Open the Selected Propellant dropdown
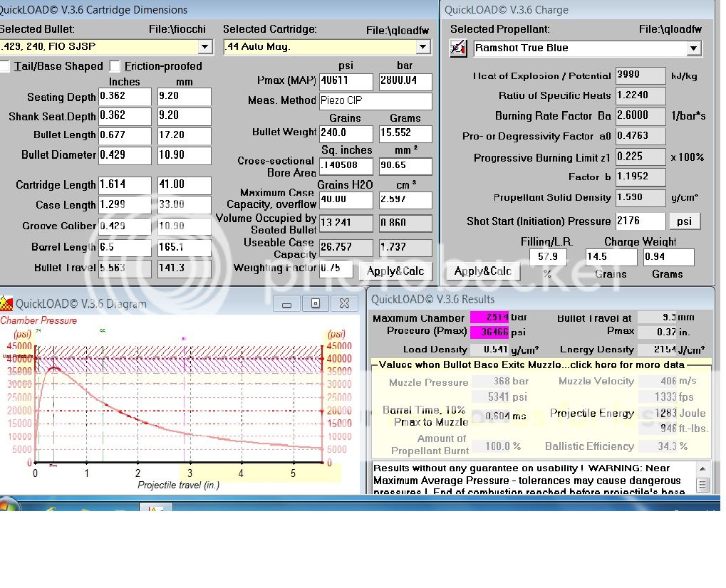 click(693, 48)
